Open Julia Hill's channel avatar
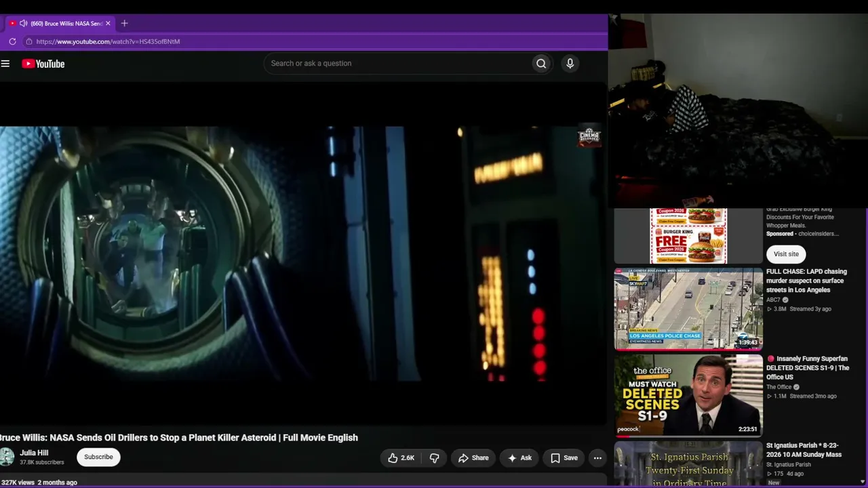The width and height of the screenshot is (868, 488). 7,457
